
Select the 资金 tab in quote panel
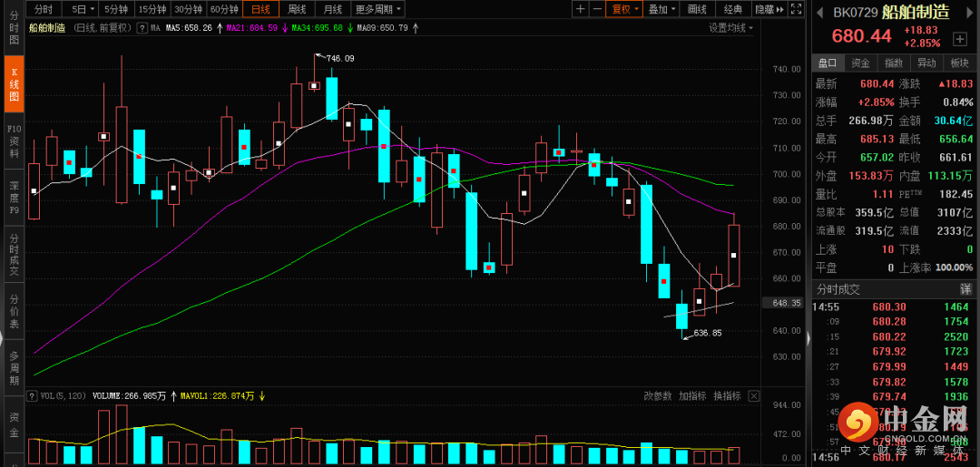[x=860, y=63]
